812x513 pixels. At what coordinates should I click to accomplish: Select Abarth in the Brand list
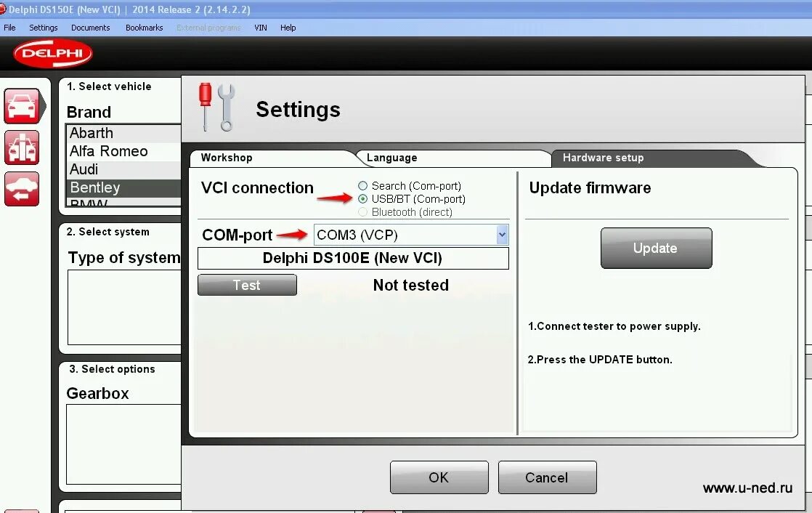[124, 133]
